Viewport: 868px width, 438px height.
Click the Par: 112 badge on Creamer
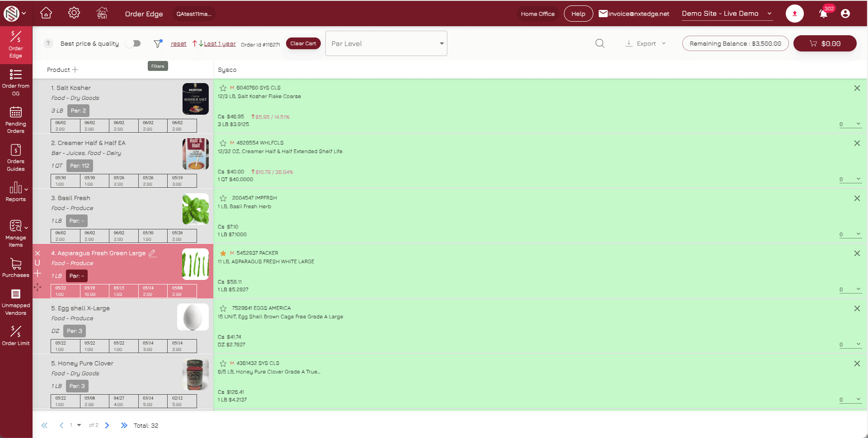click(80, 166)
